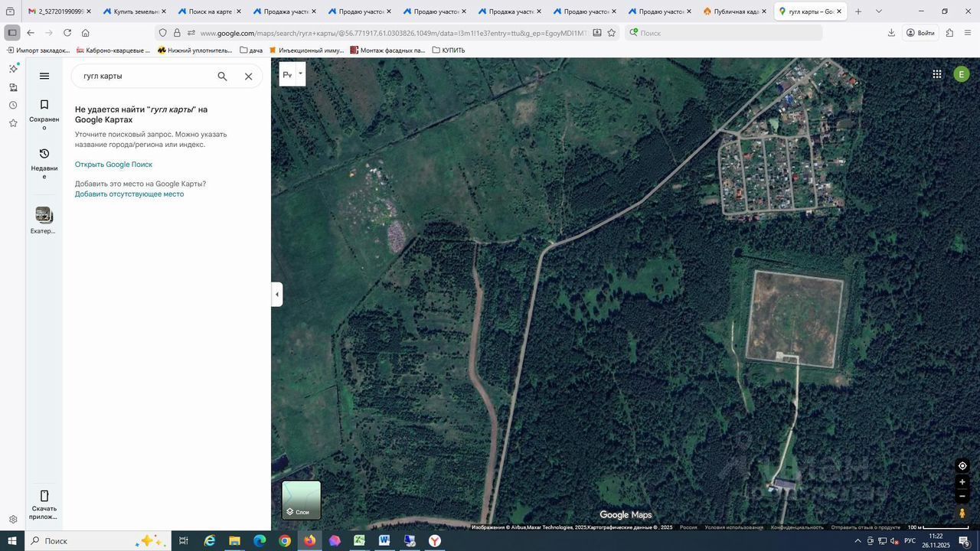The width and height of the screenshot is (980, 551).
Task: Click the browser address bar URL
Action: [393, 33]
